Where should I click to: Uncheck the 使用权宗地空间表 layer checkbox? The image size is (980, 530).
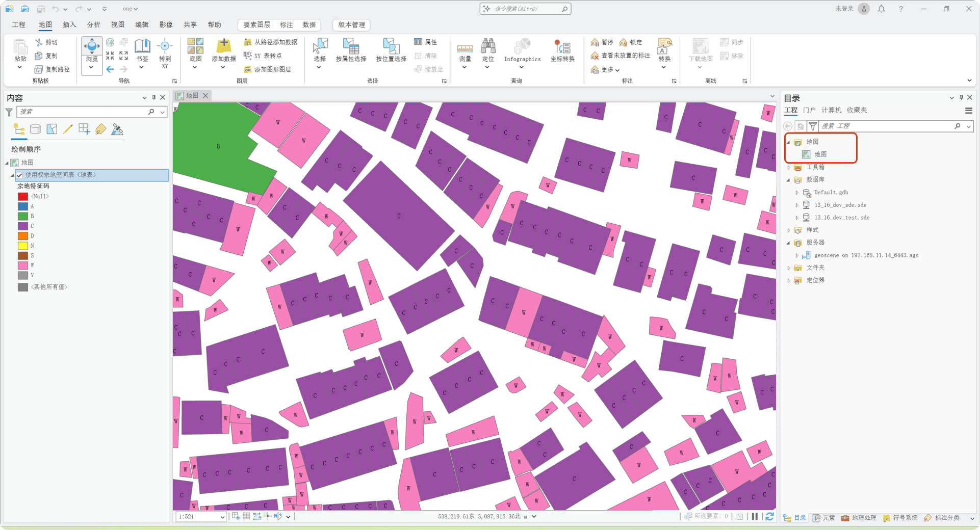coord(19,175)
